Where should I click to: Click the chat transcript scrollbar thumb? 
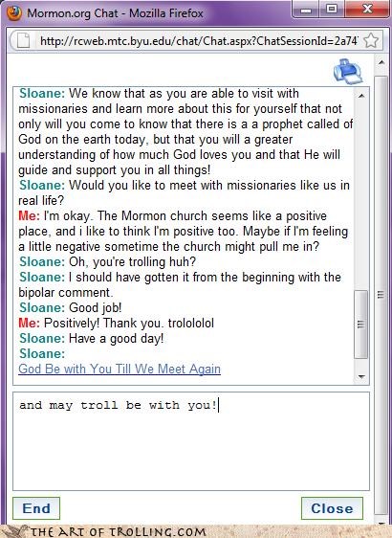361,325
